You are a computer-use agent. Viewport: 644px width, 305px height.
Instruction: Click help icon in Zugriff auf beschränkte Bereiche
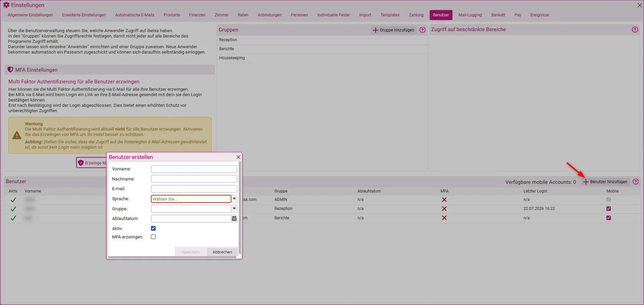635,30
